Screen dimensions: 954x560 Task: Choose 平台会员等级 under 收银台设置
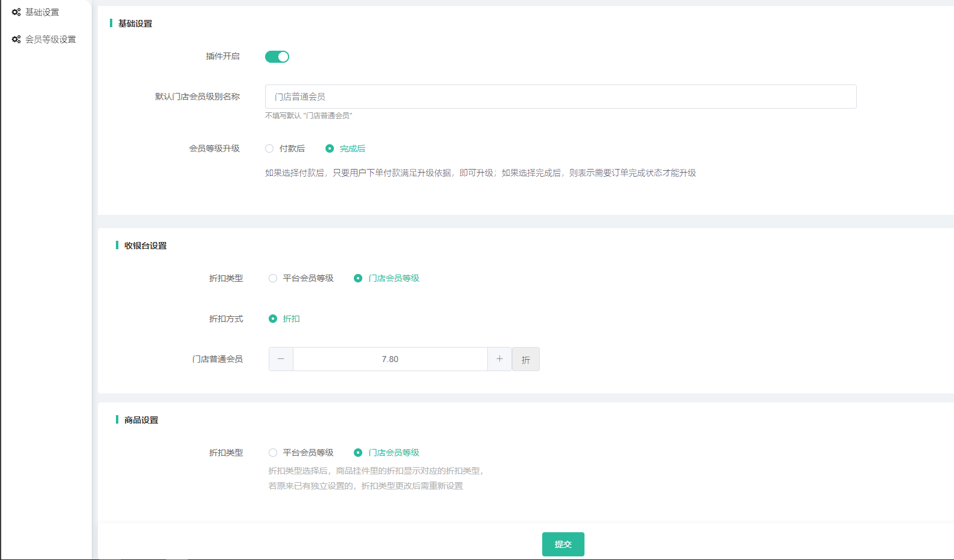click(274, 278)
